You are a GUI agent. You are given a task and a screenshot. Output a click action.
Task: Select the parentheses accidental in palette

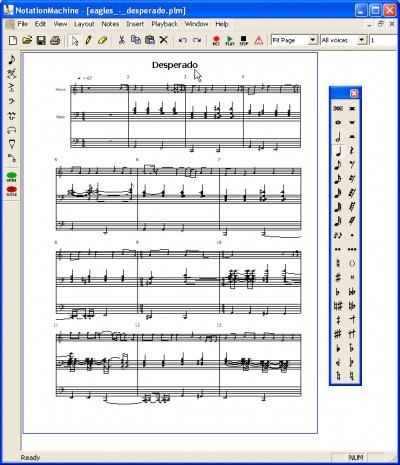(x=352, y=263)
